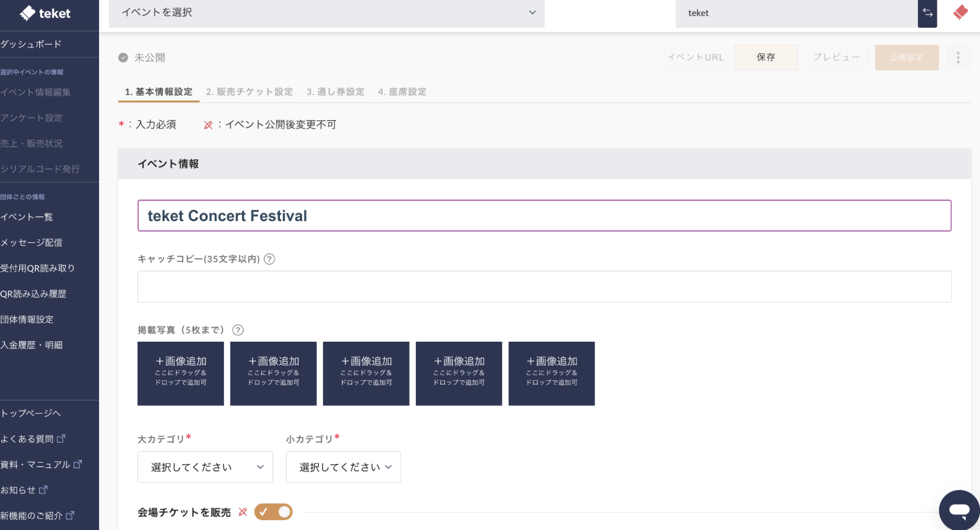Switch to 2. 販売チケット設定 tab
The width and height of the screenshot is (980, 530).
tap(249, 92)
